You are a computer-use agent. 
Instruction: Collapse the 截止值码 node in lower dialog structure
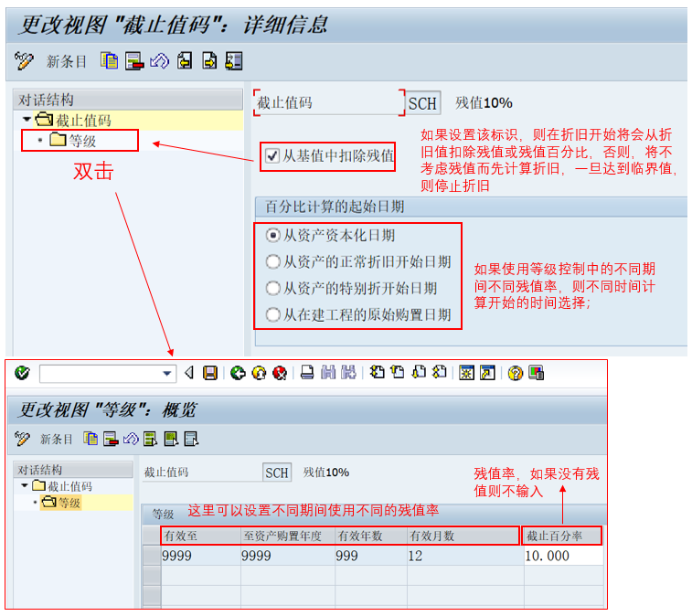click(24, 485)
